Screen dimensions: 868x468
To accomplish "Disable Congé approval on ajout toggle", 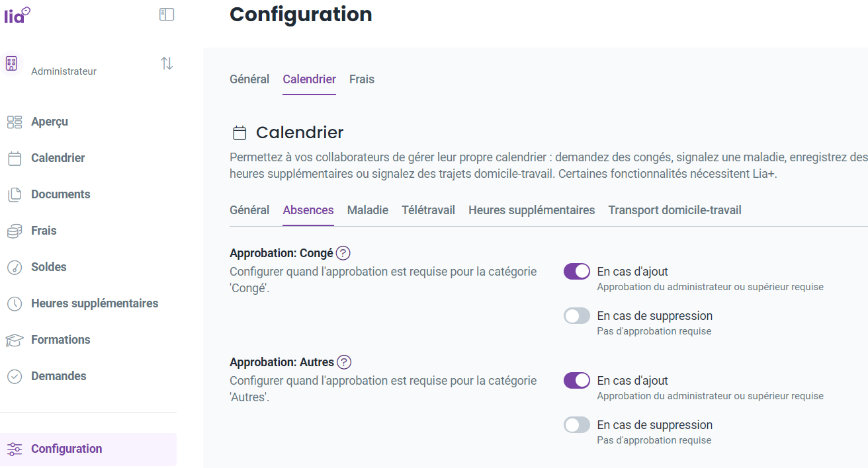I will 577,271.
